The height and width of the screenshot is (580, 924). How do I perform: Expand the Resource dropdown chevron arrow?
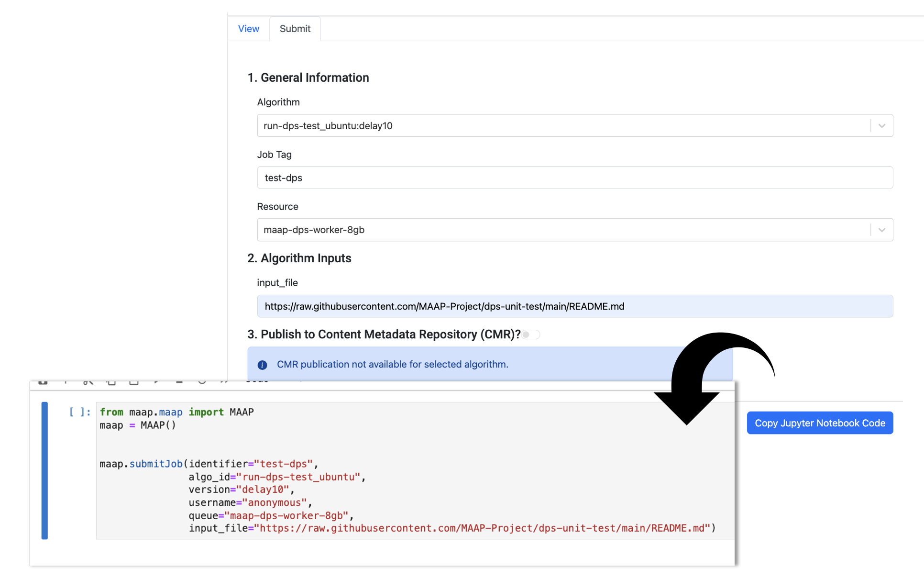click(x=882, y=230)
